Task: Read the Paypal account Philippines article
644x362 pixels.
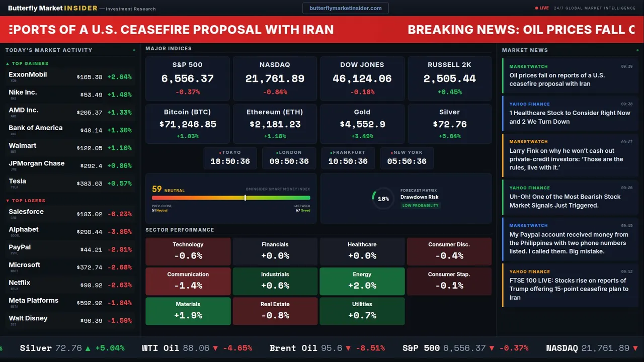Action: point(570,239)
